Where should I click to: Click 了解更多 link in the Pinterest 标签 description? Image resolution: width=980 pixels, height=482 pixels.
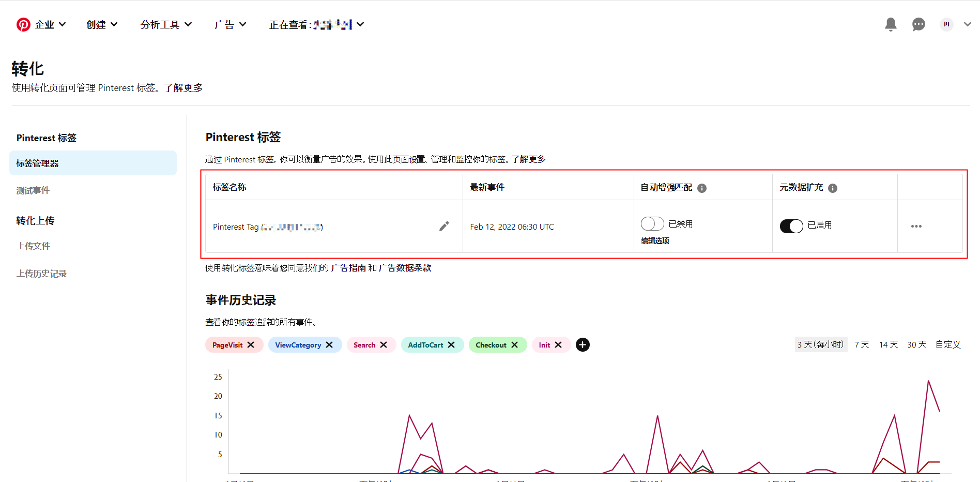pos(528,159)
